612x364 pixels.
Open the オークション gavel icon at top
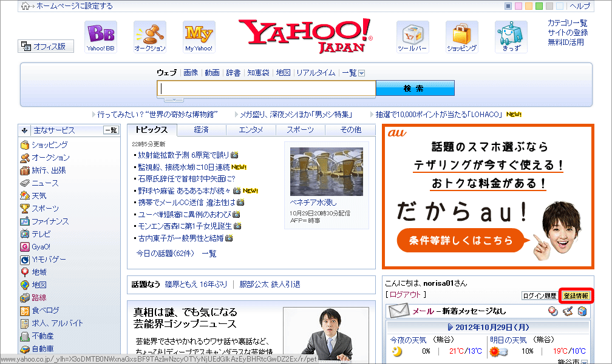[150, 36]
